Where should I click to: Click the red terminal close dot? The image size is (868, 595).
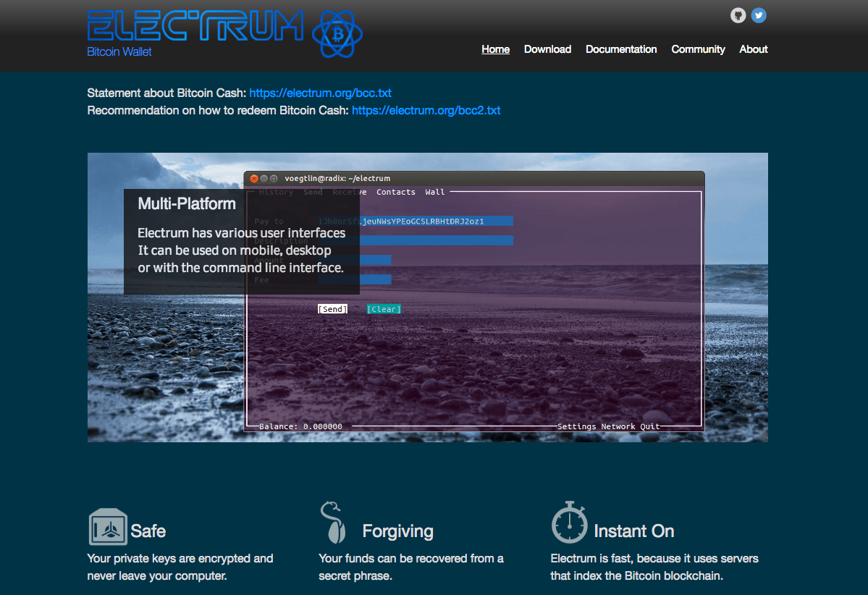point(254,179)
